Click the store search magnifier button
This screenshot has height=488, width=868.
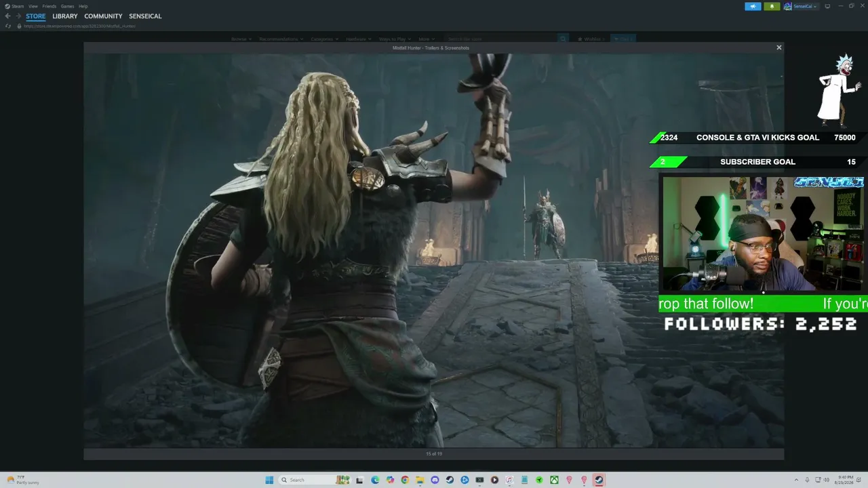563,39
